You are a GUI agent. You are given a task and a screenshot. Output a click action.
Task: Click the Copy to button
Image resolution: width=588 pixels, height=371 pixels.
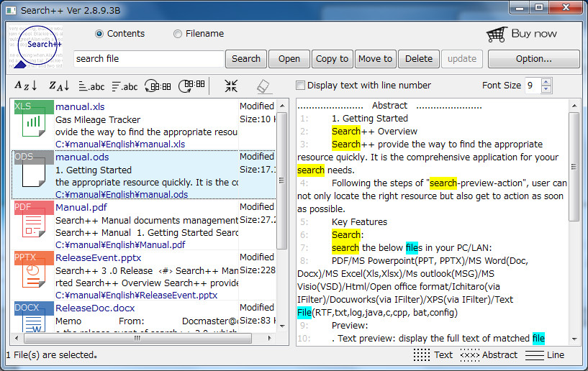[x=333, y=59]
